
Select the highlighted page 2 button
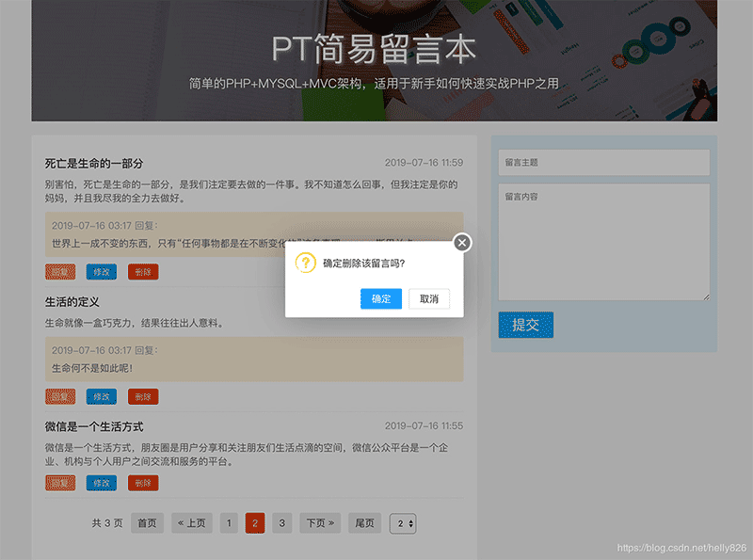tap(255, 523)
